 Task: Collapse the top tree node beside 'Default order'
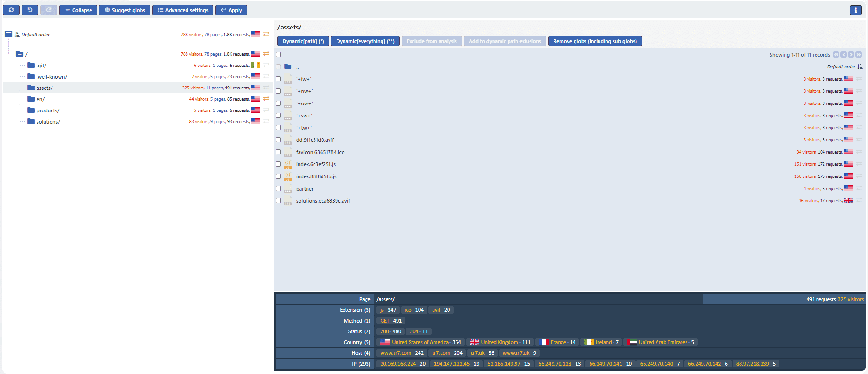point(8,34)
